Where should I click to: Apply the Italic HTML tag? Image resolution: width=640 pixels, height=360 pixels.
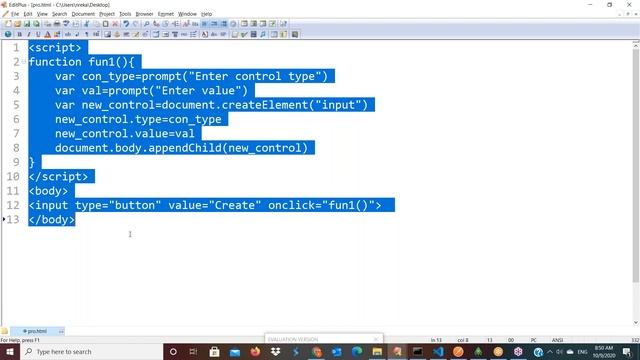click(x=29, y=34)
